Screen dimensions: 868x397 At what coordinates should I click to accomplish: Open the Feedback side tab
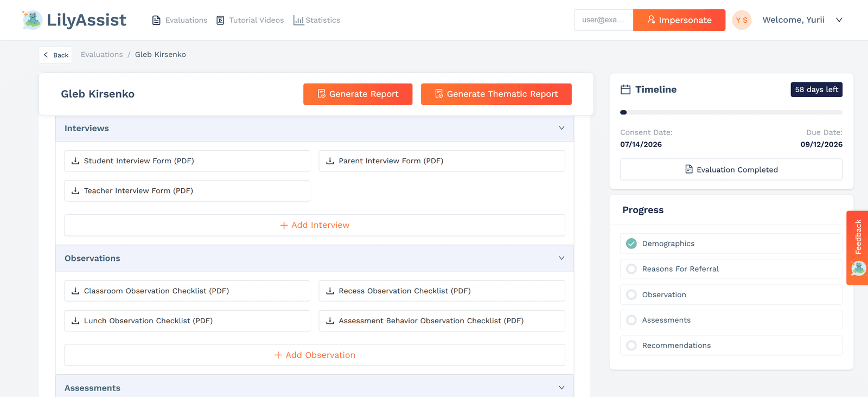coord(858,248)
